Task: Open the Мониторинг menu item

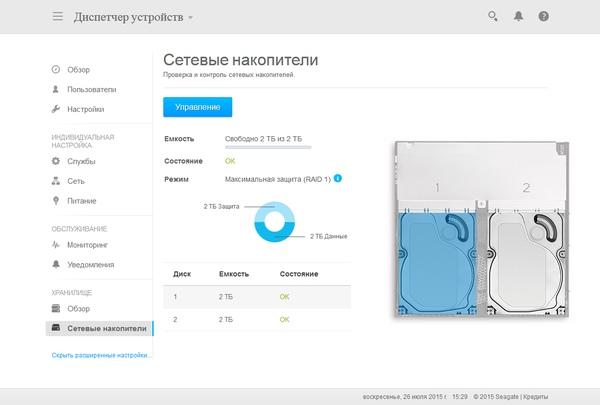Action: (87, 245)
